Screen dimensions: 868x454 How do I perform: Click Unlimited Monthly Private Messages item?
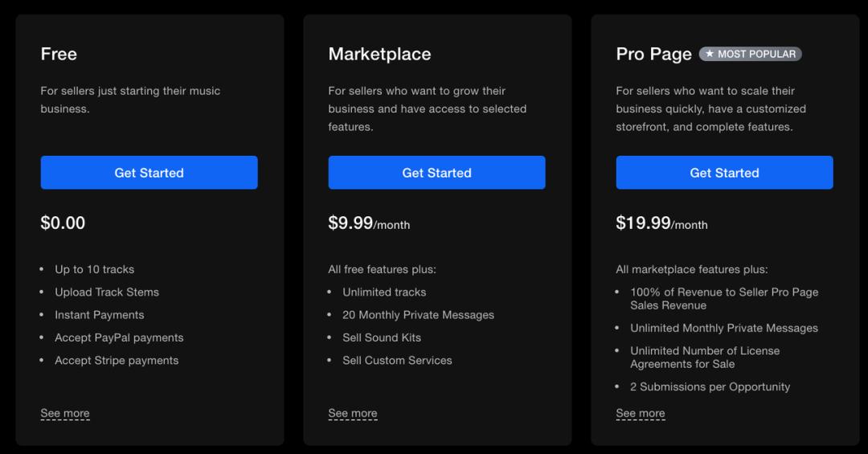click(724, 328)
